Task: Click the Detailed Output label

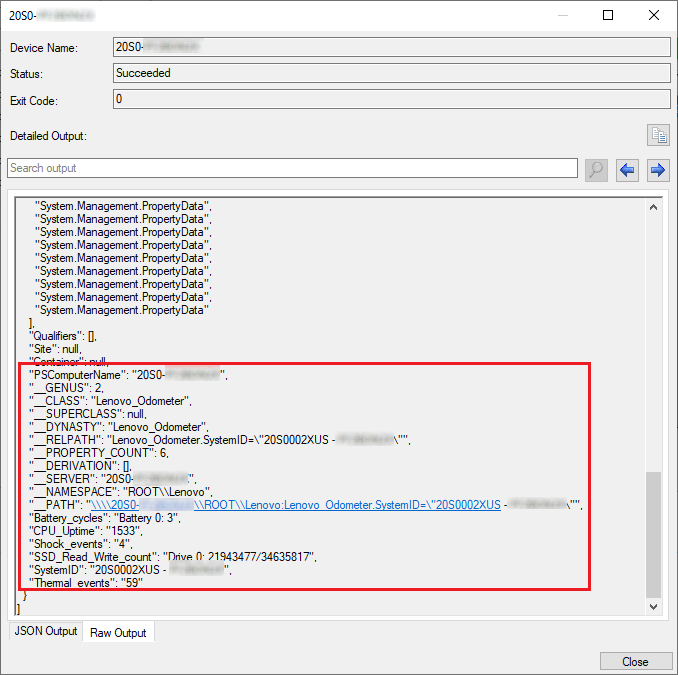Action: tap(48, 136)
